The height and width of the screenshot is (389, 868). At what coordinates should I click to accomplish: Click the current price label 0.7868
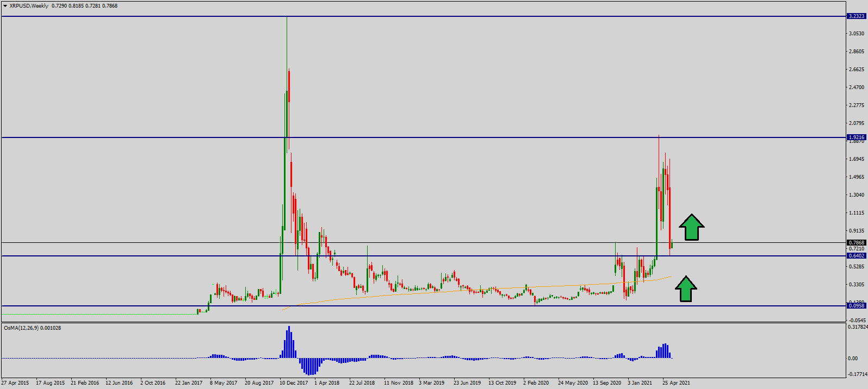coord(857,243)
